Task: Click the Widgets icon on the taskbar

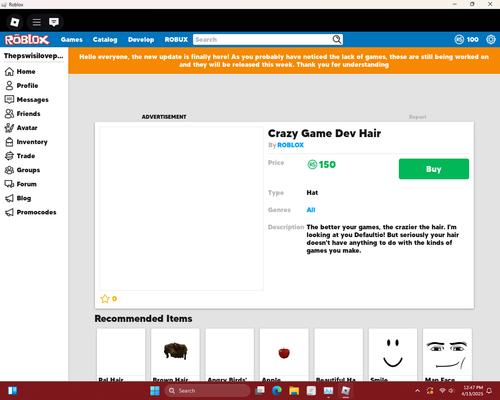Action: pos(12,391)
